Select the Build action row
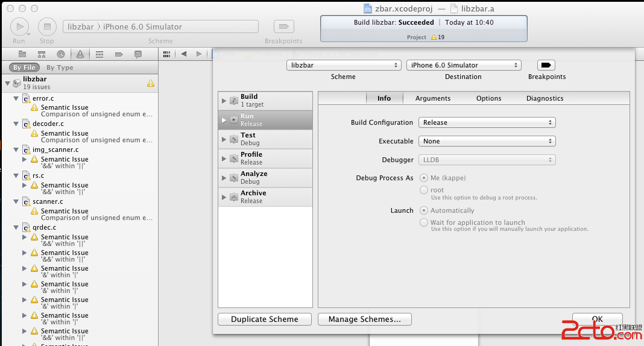 coord(265,101)
